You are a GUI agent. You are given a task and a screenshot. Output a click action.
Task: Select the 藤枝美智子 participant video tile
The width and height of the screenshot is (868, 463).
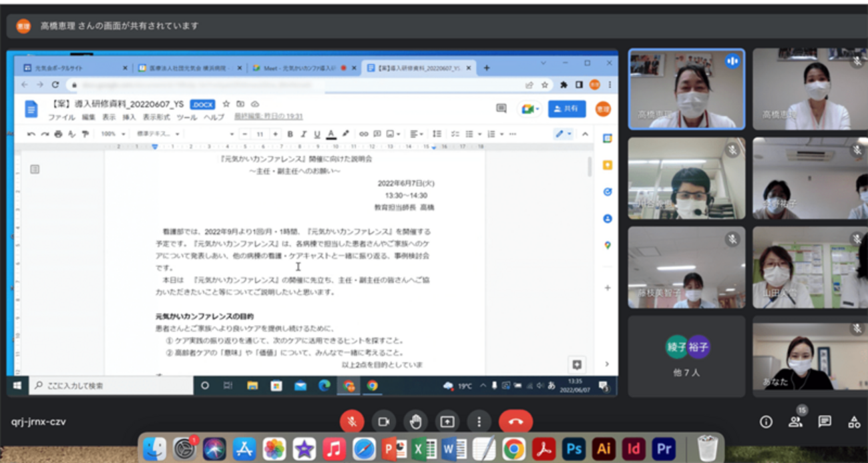(686, 268)
